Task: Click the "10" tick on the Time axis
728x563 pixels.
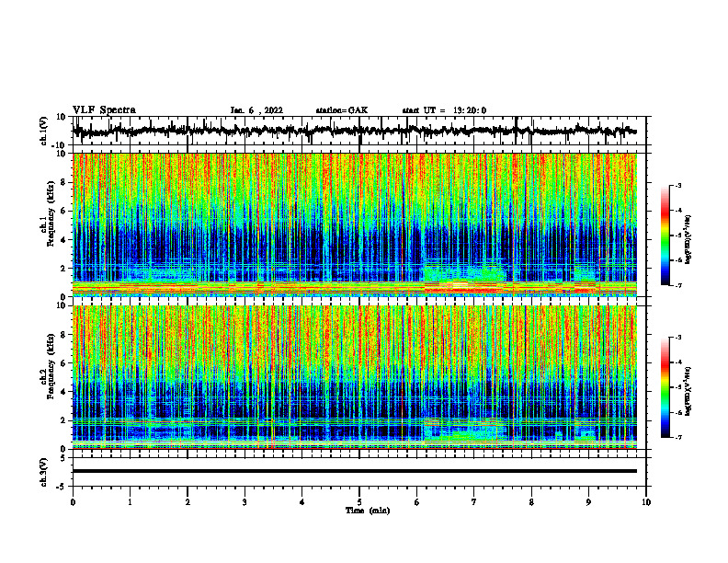Action: pyautogui.click(x=646, y=502)
